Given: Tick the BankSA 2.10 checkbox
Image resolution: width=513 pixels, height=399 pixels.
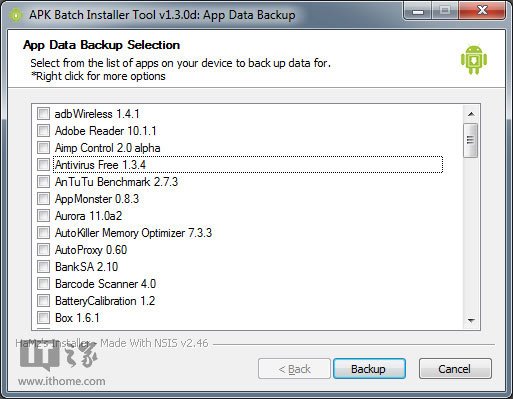Looking at the screenshot, I should tap(43, 267).
